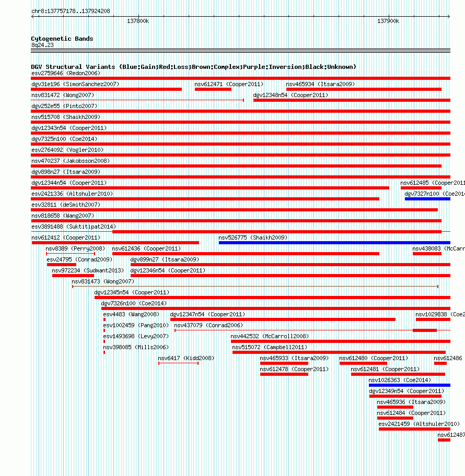Image resolution: width=465 pixels, height=476 pixels.
Task: Select dgv12345n54 (Cooper2011) label
Action: click(132, 292)
